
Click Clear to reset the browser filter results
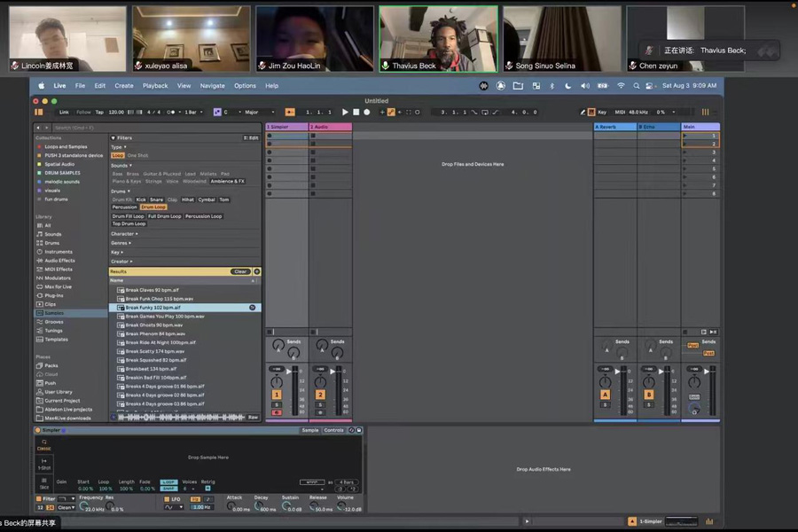tap(239, 270)
